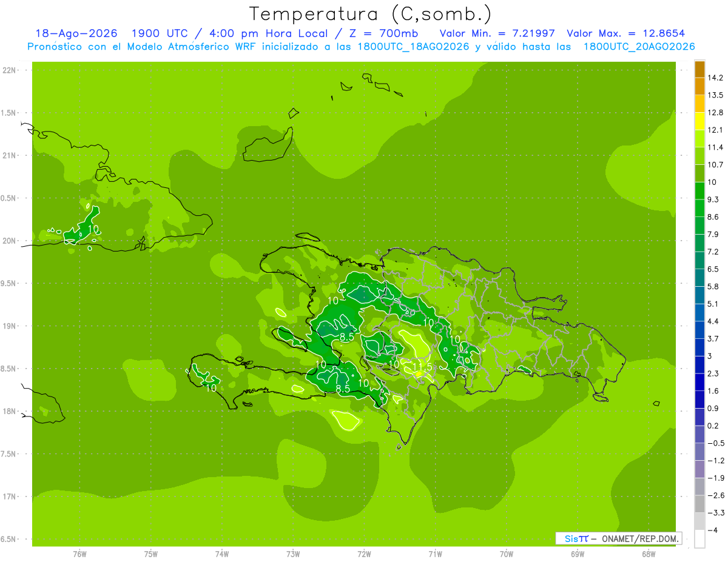
Task: Click the "75W" longitude axis label
Action: (x=150, y=554)
